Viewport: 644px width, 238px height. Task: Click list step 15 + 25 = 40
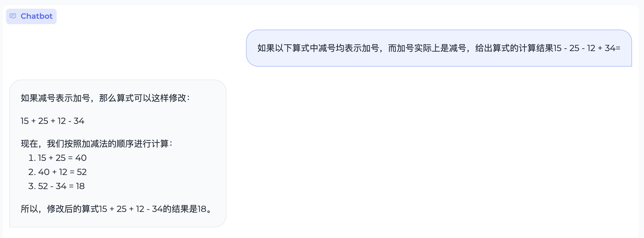pyautogui.click(x=62, y=158)
